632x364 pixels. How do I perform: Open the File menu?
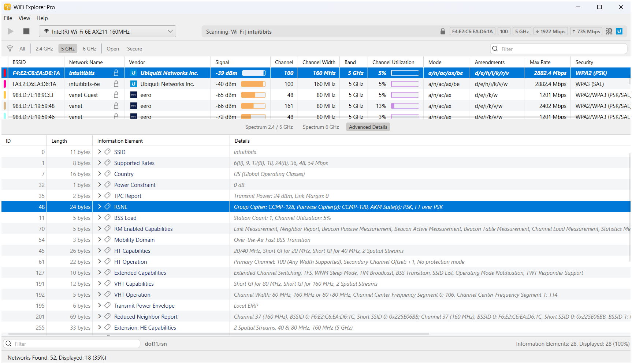point(8,18)
